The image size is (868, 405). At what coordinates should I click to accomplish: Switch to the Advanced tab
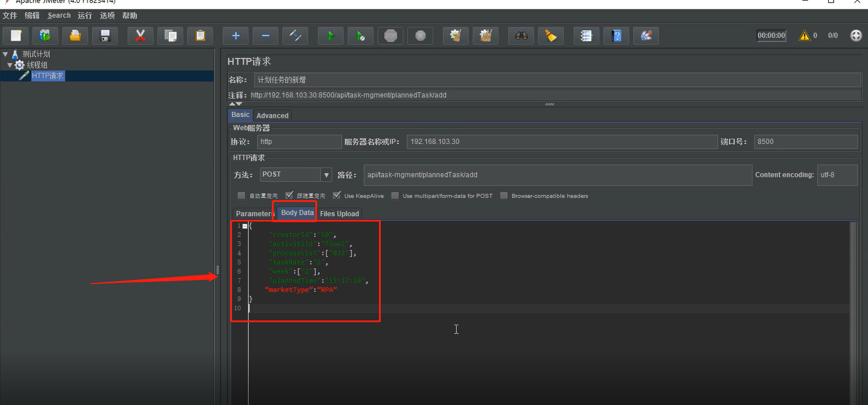[x=272, y=116]
